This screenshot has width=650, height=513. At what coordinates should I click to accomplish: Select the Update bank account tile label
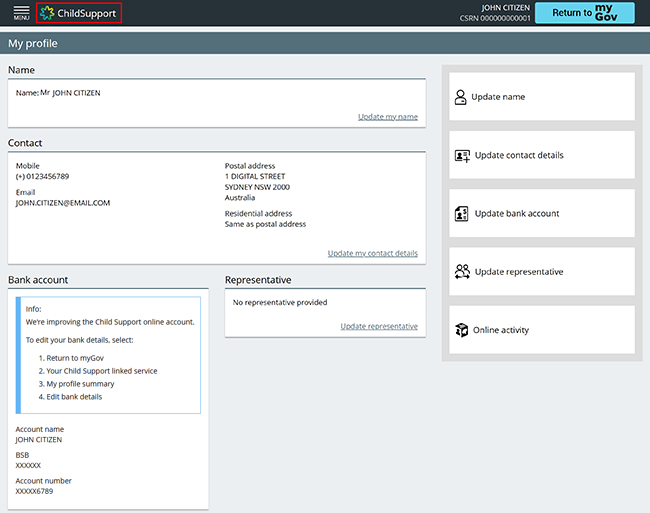[x=517, y=214]
